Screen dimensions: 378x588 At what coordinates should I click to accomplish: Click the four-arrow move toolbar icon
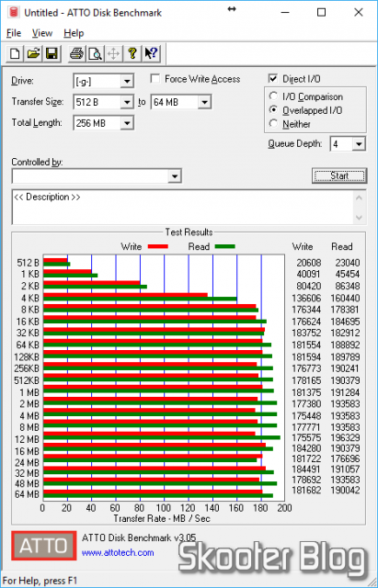(x=113, y=53)
